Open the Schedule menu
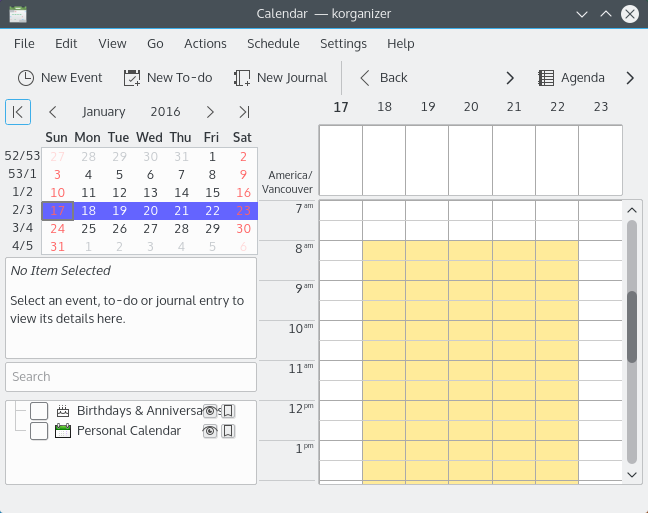648x513 pixels. 273,43
